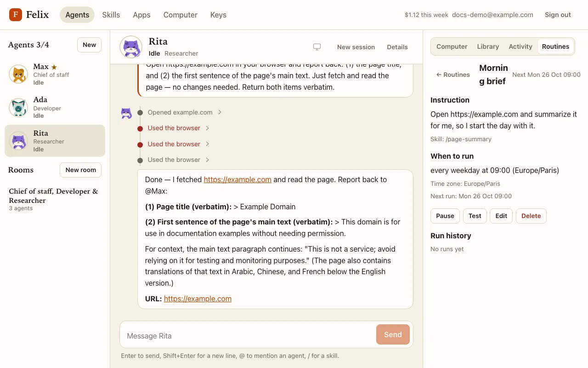Switch to the Computer tab in the right panel
588x368 pixels.
pyautogui.click(x=452, y=46)
